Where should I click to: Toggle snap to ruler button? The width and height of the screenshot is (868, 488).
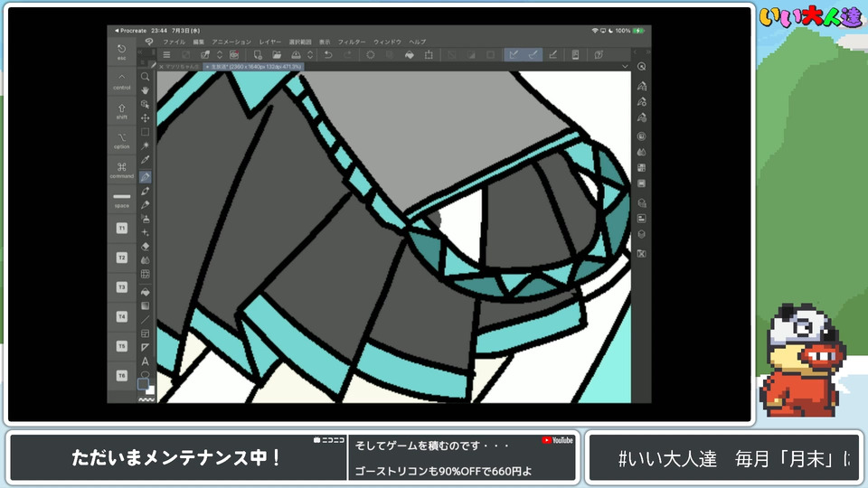click(514, 54)
